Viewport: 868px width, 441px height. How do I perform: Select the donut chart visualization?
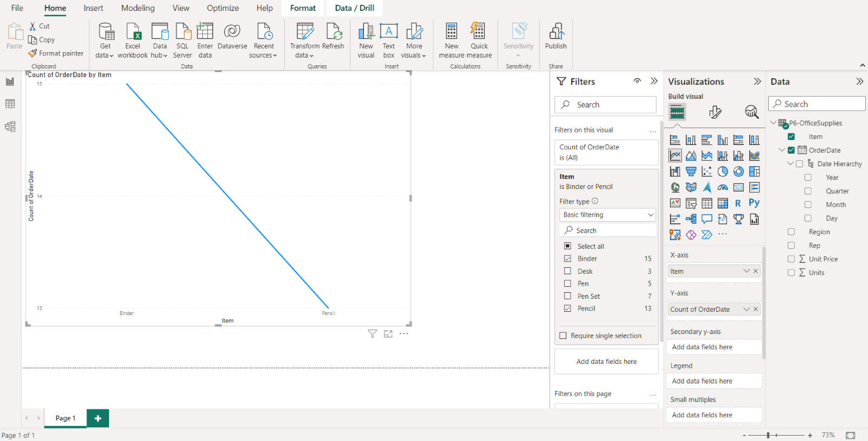pyautogui.click(x=738, y=172)
